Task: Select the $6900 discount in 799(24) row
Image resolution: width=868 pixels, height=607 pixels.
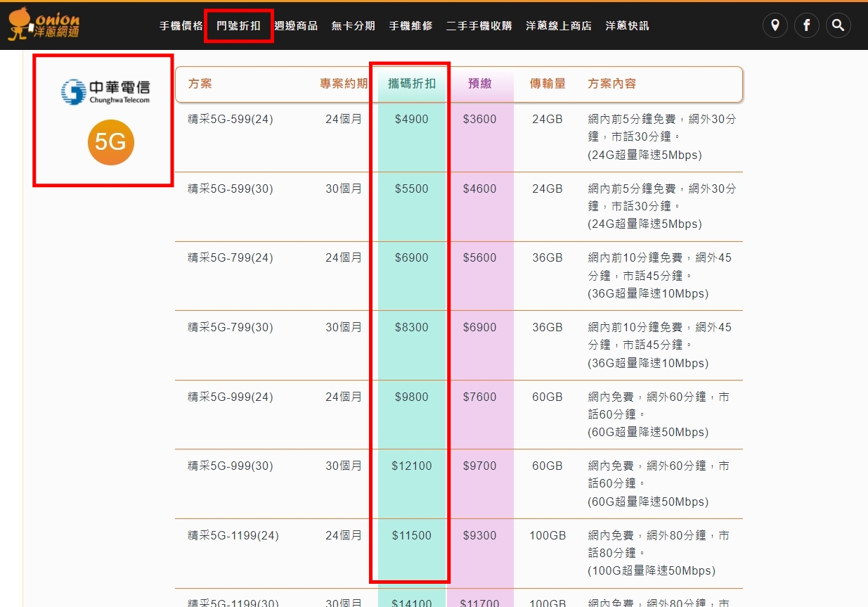Action: click(x=412, y=258)
